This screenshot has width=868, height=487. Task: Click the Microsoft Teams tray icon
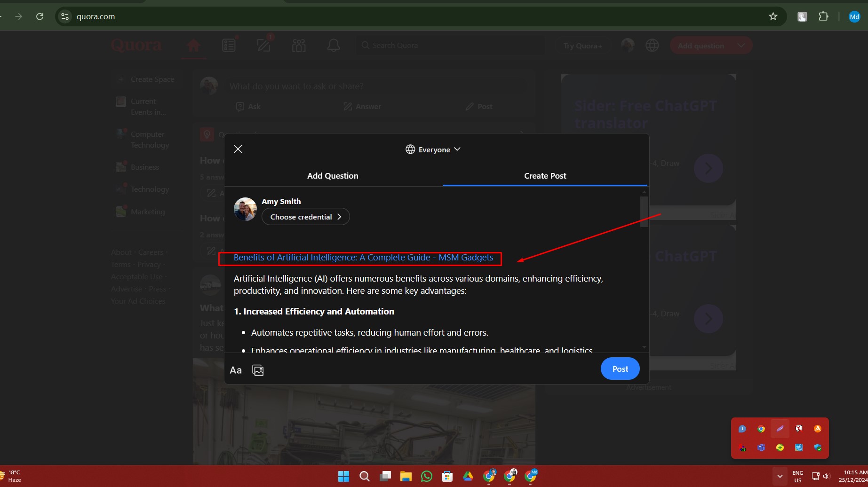[x=761, y=448]
